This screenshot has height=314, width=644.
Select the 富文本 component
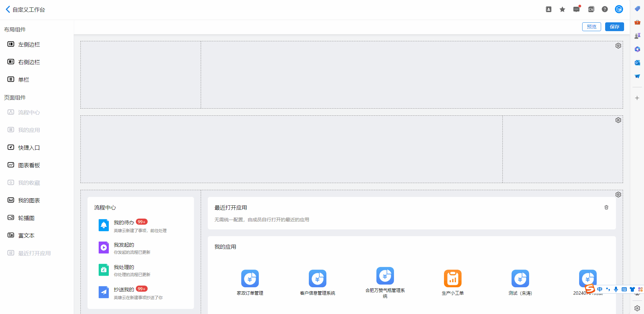pos(26,235)
